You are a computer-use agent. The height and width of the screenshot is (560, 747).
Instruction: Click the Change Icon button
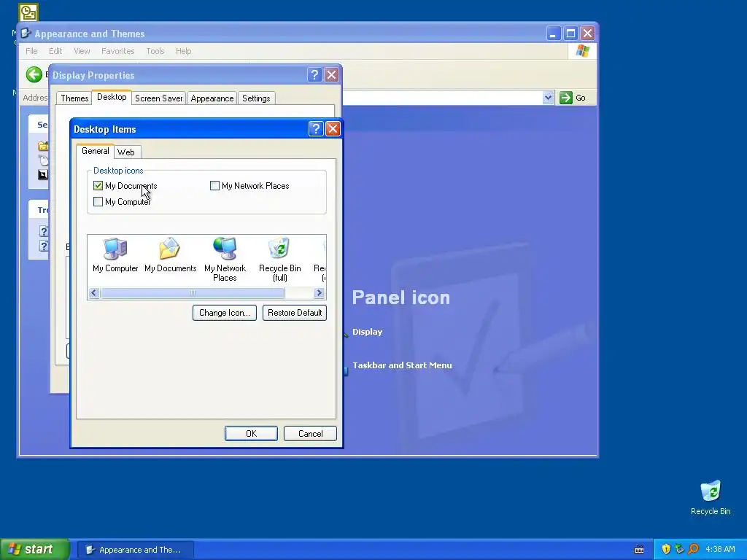(225, 313)
